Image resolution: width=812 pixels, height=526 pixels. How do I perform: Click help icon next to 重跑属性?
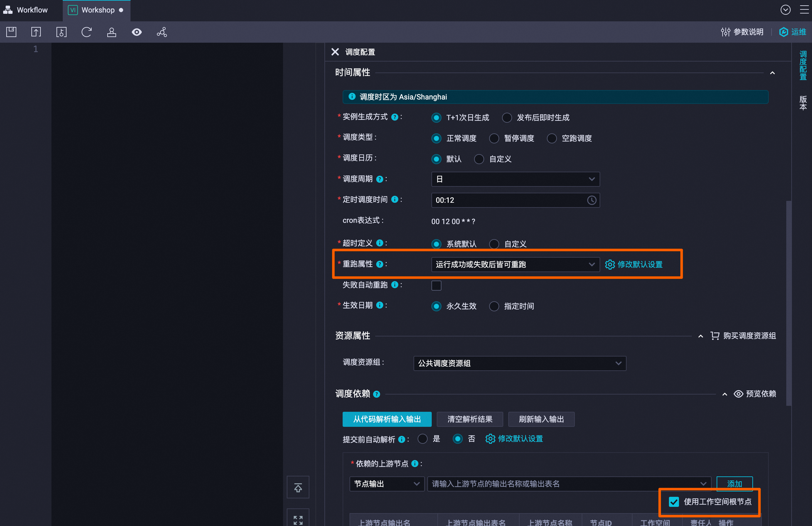[x=379, y=264]
